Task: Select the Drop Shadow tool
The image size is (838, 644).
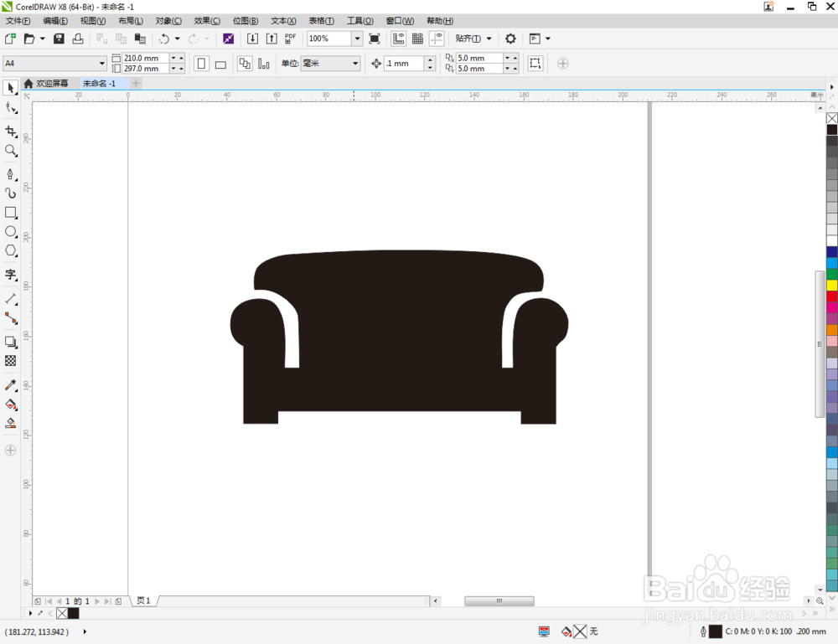Action: (10, 342)
